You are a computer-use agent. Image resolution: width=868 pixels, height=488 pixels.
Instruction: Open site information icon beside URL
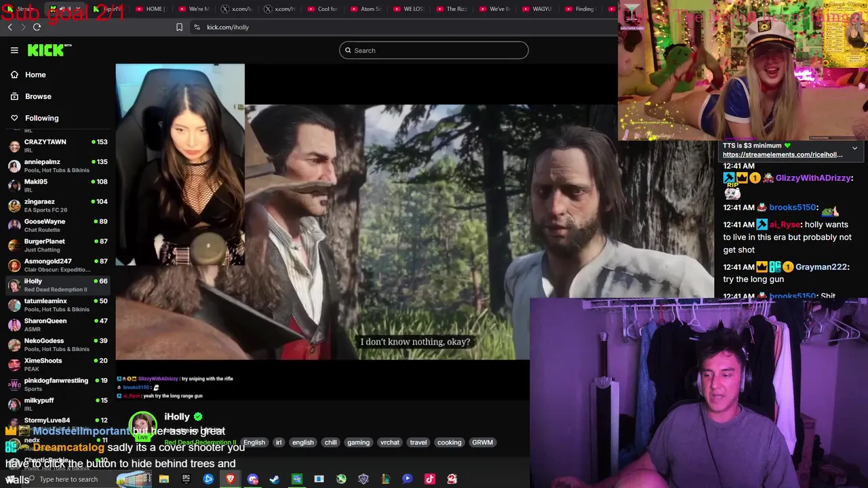coord(197,27)
